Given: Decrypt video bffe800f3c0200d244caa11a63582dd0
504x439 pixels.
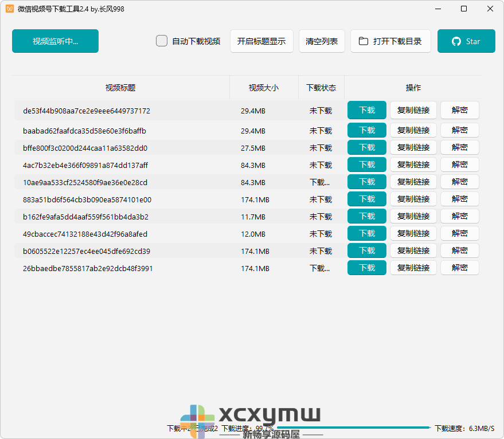Looking at the screenshot, I should [x=459, y=147].
